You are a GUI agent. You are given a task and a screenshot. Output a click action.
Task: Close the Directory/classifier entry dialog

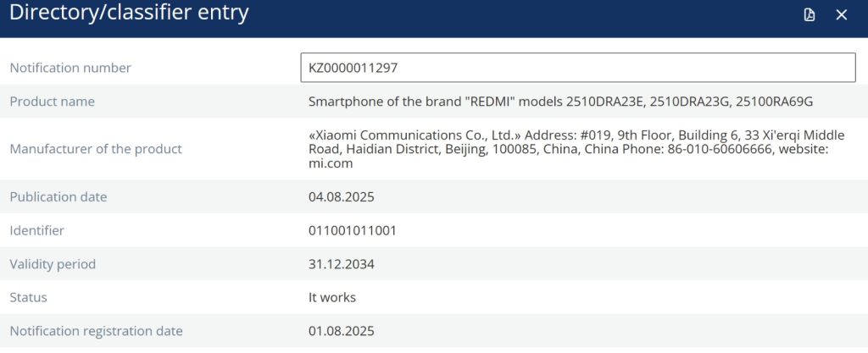(842, 15)
